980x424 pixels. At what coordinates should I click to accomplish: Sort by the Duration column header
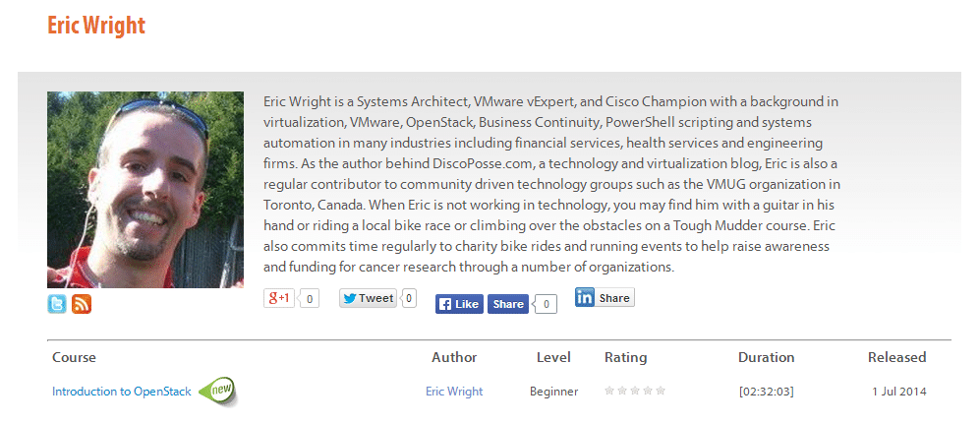pos(766,357)
